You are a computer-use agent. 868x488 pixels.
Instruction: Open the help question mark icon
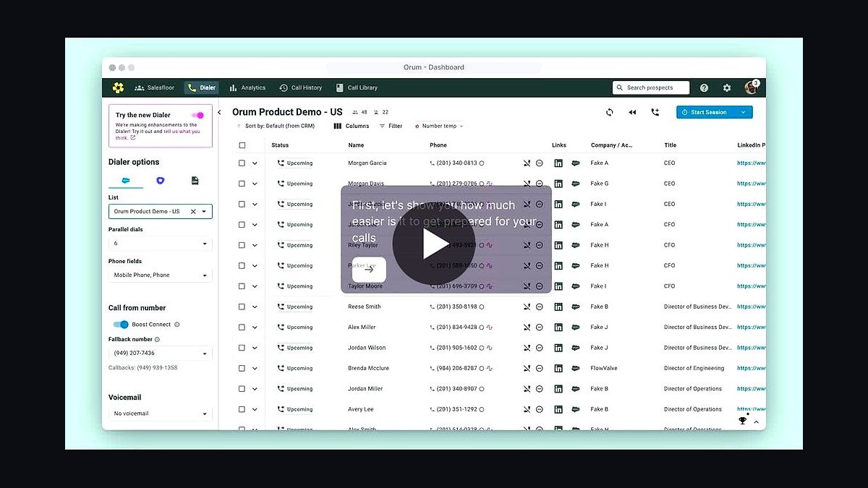pos(704,87)
